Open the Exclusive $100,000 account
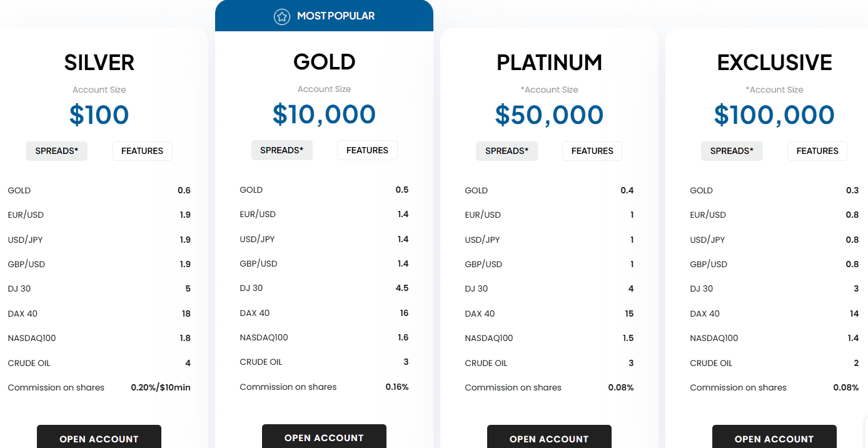This screenshot has height=448, width=868. [x=774, y=439]
